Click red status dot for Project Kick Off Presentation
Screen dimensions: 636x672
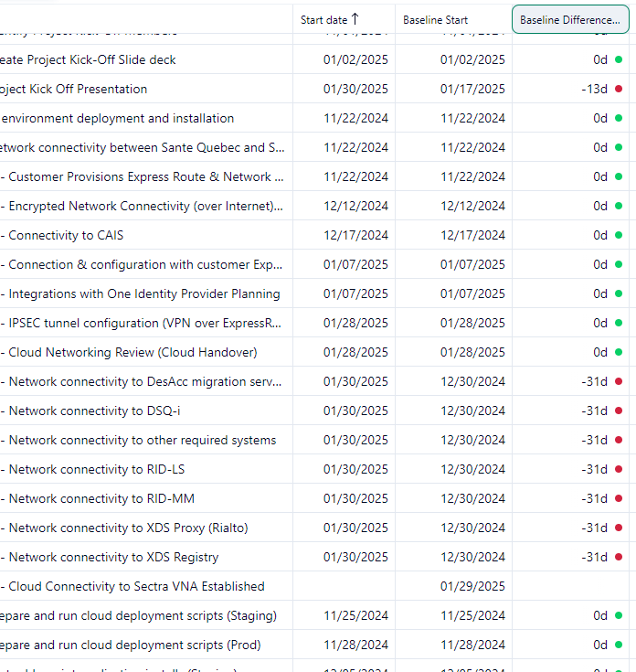click(x=619, y=89)
